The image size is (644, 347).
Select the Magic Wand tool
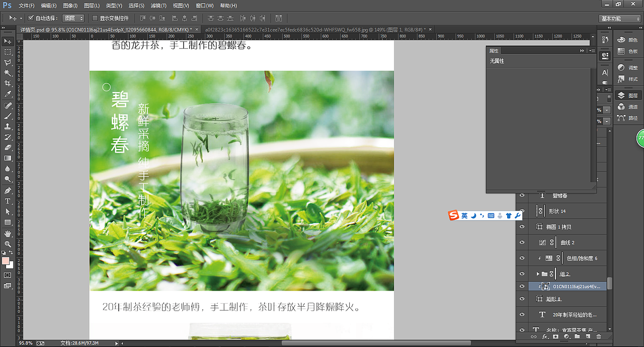tap(8, 73)
